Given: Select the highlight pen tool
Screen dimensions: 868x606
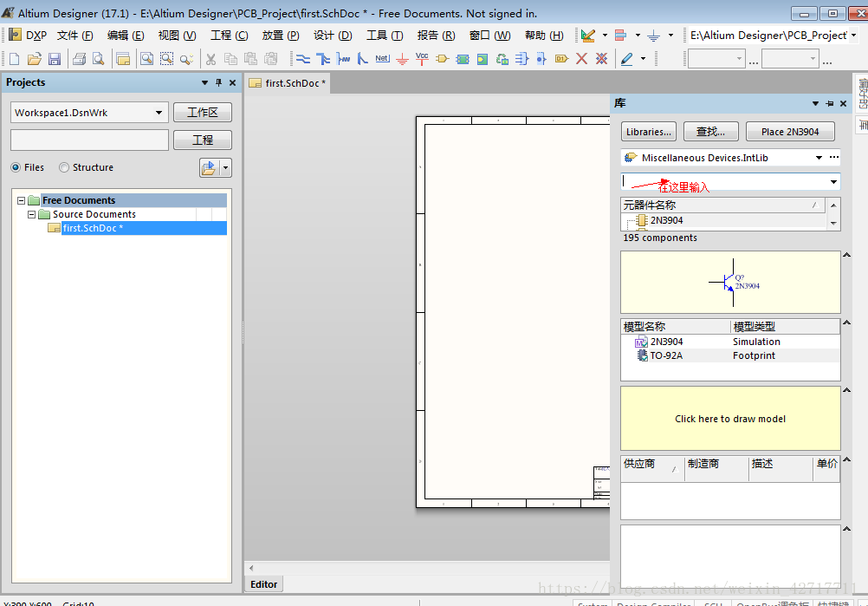Looking at the screenshot, I should tap(626, 59).
